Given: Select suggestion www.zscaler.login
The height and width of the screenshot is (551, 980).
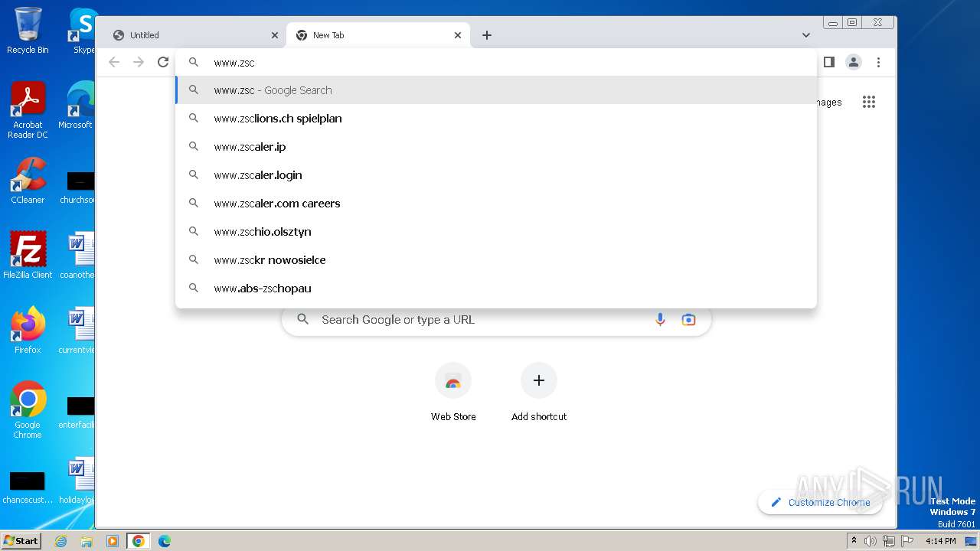Looking at the screenshot, I should (496, 175).
